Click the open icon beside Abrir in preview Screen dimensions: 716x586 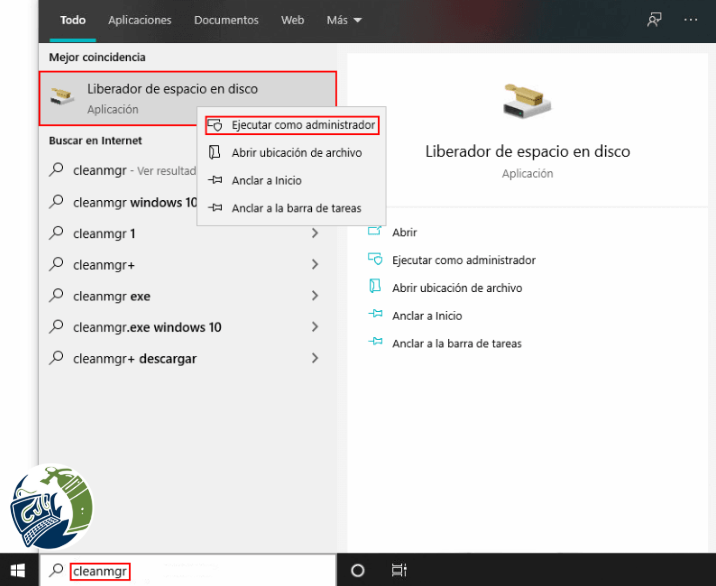(375, 231)
